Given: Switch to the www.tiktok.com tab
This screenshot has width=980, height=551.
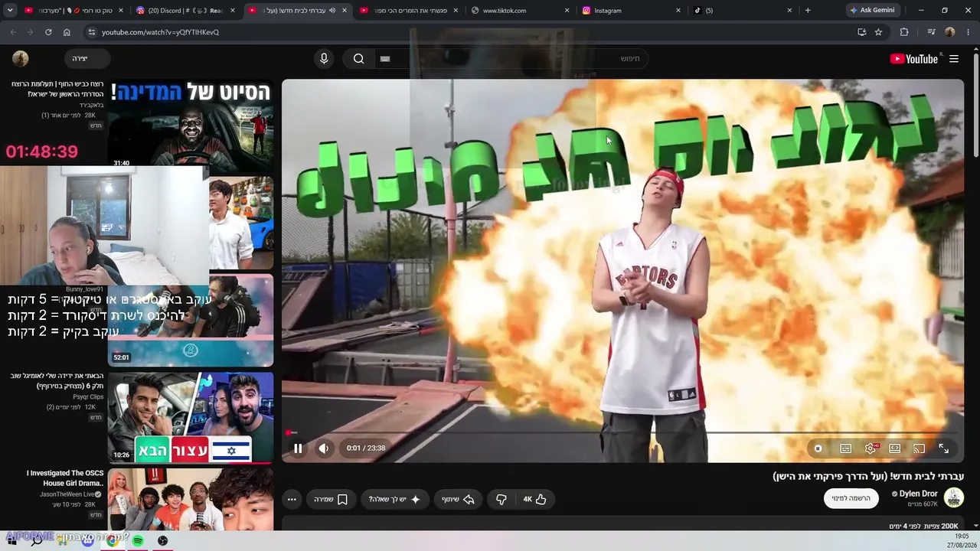Looking at the screenshot, I should (x=521, y=11).
